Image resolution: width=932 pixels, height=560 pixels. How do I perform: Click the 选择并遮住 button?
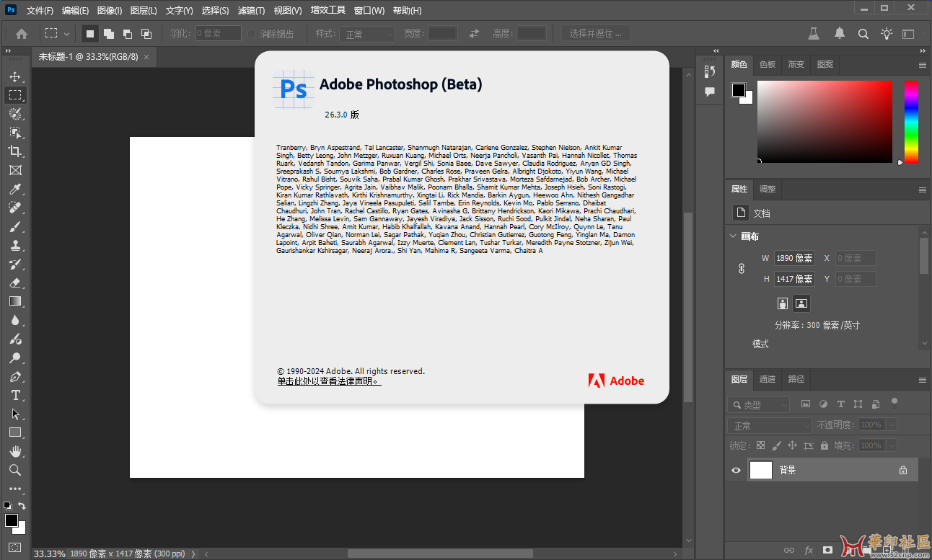(x=596, y=33)
